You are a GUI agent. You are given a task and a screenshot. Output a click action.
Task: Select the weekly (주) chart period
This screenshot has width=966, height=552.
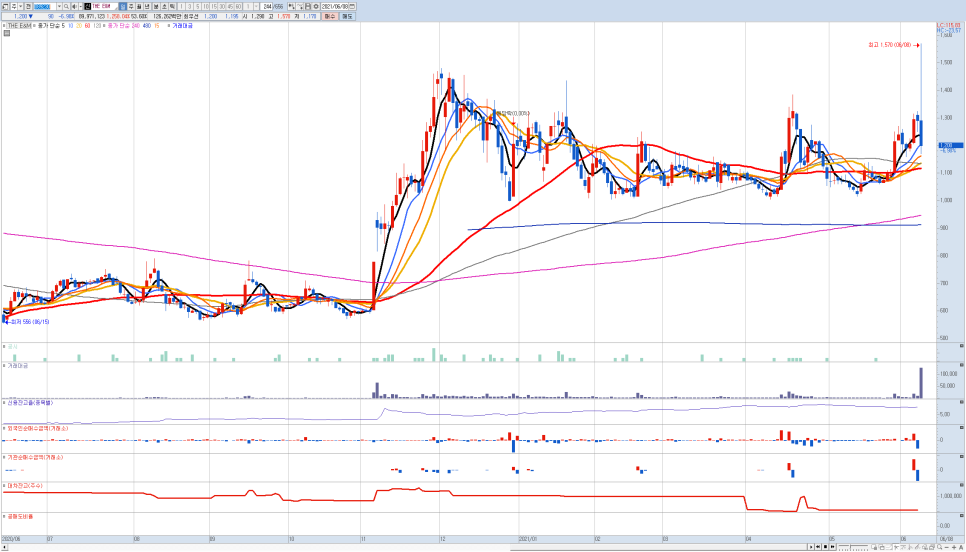130,6
